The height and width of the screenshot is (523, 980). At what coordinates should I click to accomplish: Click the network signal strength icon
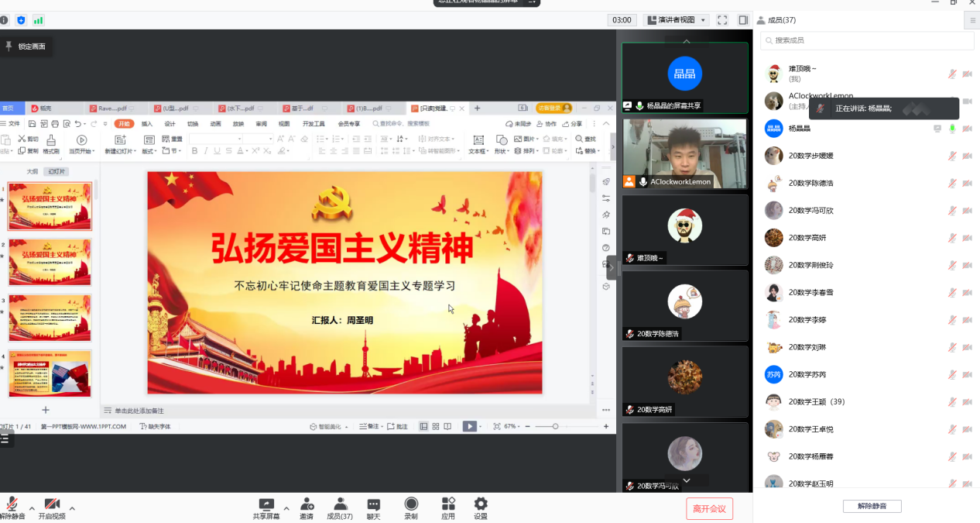(38, 20)
